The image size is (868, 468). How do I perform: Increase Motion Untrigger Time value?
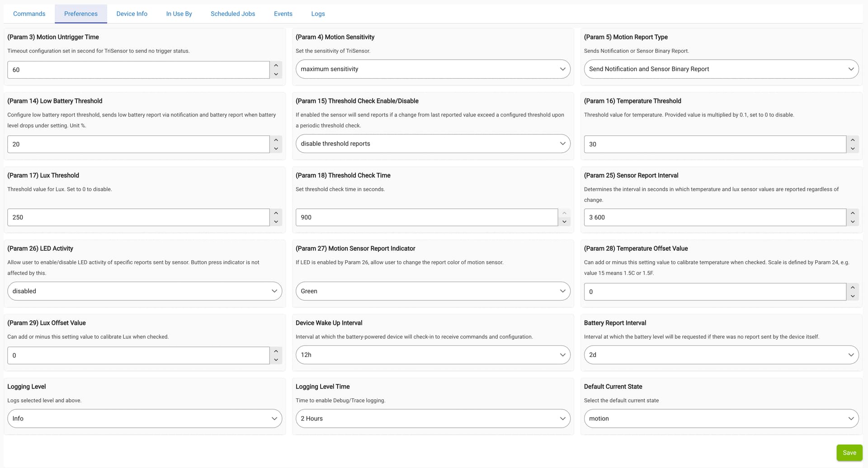pyautogui.click(x=276, y=66)
